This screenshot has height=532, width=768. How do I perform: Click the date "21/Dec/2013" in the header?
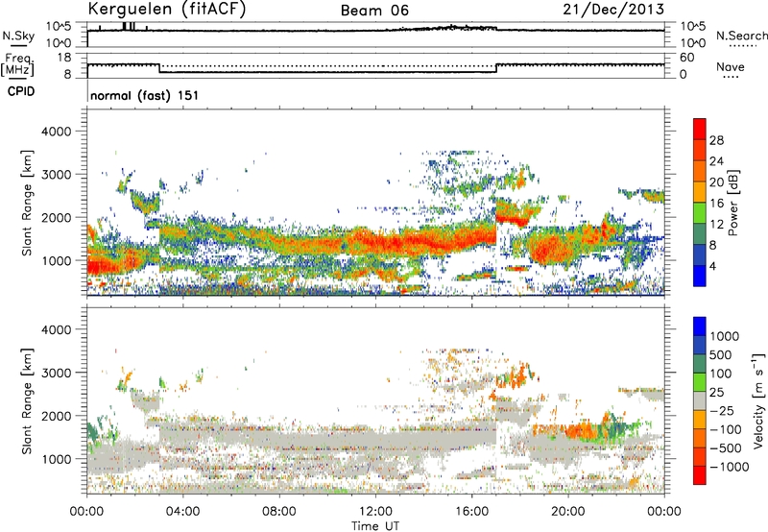613,10
